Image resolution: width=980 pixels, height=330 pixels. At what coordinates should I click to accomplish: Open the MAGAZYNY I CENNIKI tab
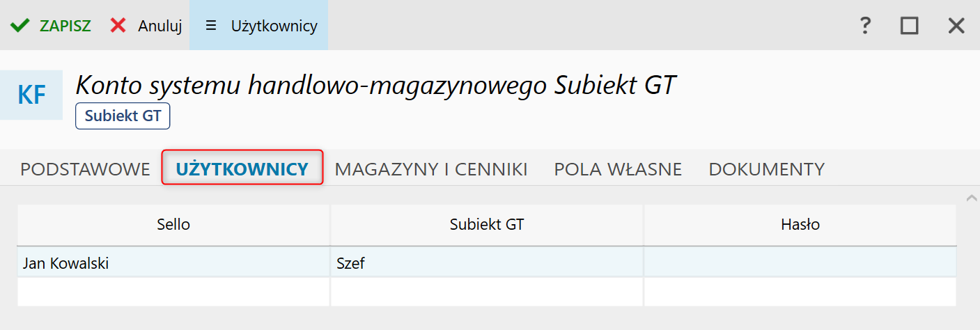[x=430, y=168]
